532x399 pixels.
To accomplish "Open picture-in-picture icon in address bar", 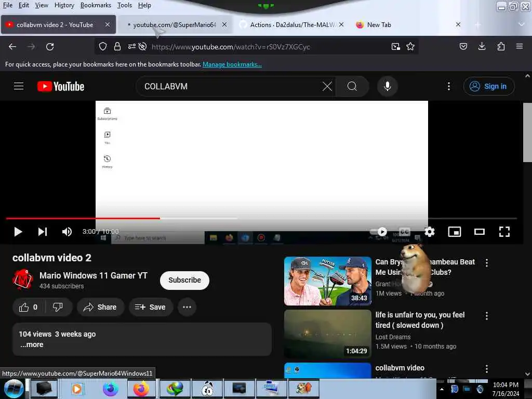I will tap(395, 46).
